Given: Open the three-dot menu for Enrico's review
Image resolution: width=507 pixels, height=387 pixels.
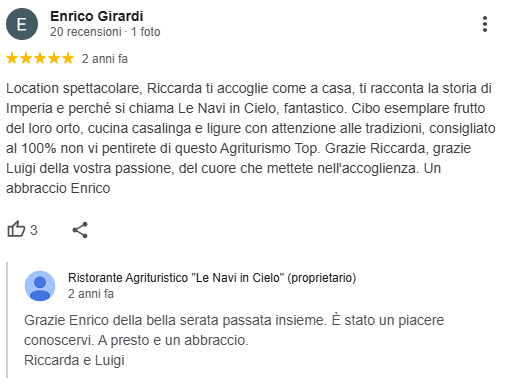Looking at the screenshot, I should 485,24.
